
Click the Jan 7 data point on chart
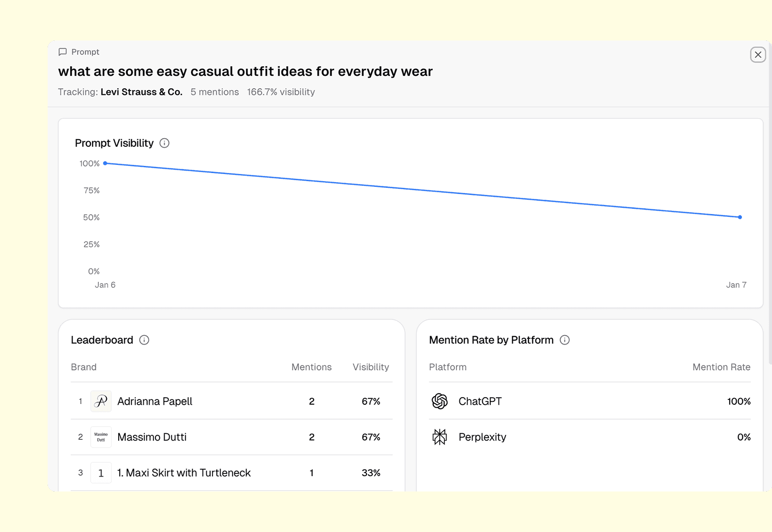click(x=740, y=217)
